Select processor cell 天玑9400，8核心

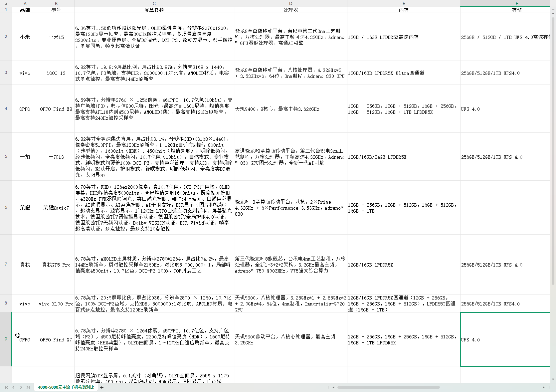tap(290, 109)
